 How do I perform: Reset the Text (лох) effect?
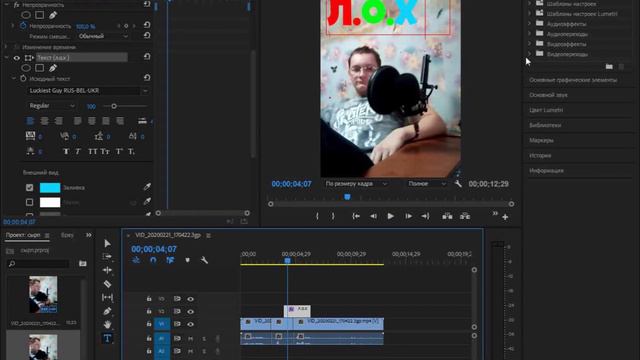point(147,57)
